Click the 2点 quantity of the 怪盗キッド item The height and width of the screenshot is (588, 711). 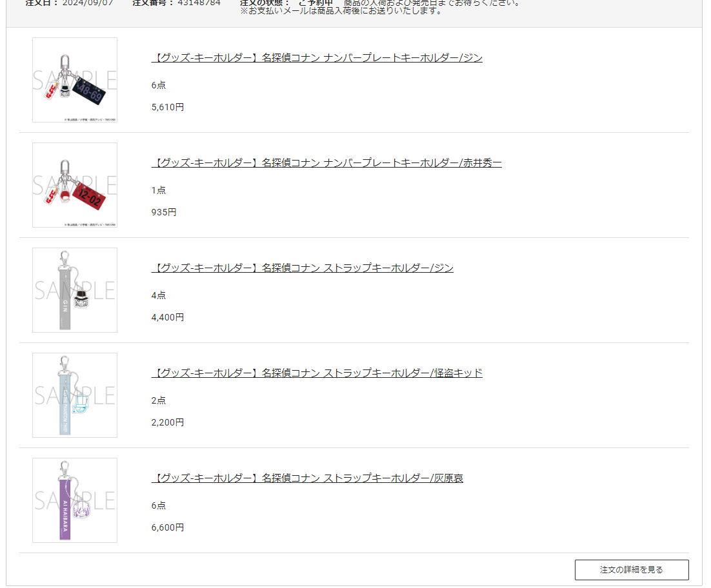(x=159, y=400)
